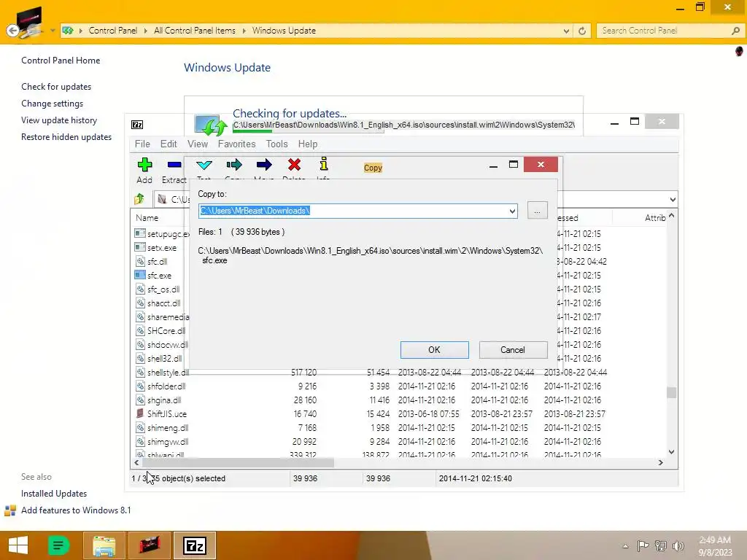Image resolution: width=747 pixels, height=560 pixels.
Task: Click Add features to Windows 8.1
Action: pos(76,510)
